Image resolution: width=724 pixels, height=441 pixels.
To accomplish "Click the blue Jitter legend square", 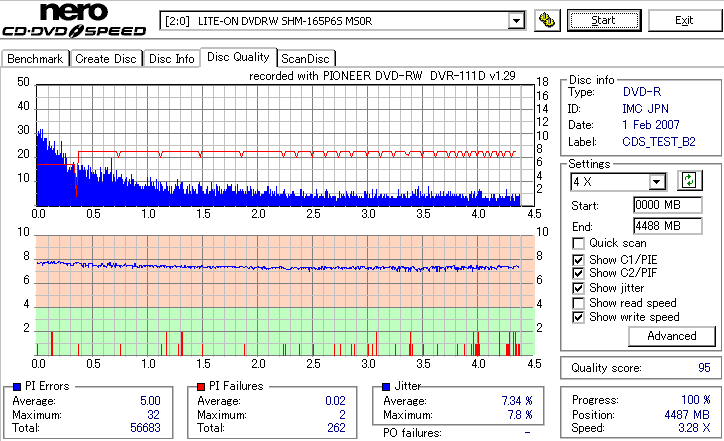I will tap(386, 387).
